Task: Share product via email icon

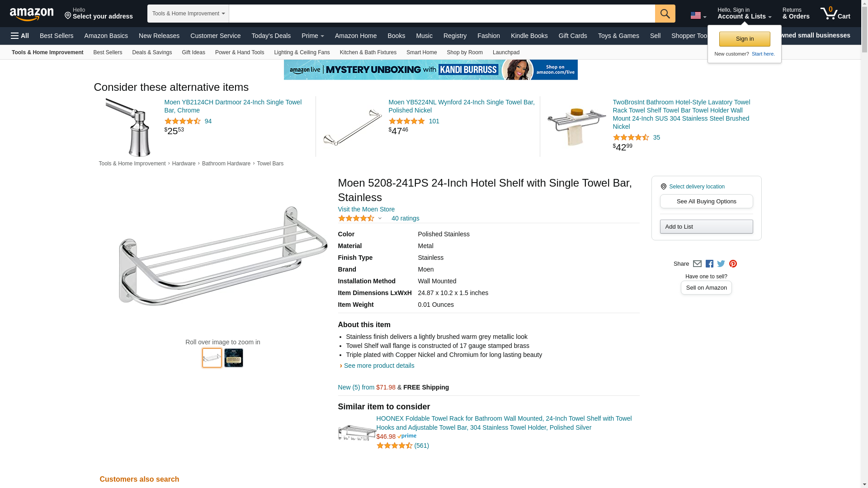Action: click(x=697, y=264)
